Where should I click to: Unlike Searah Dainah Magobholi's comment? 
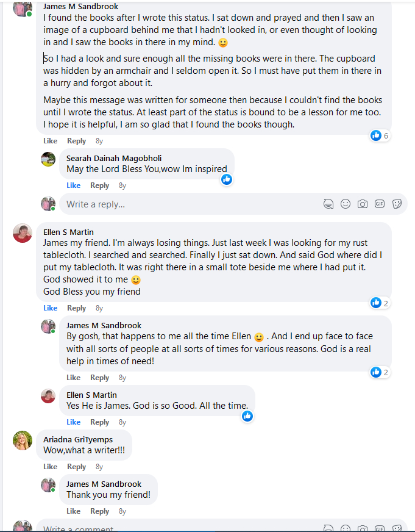click(x=73, y=185)
